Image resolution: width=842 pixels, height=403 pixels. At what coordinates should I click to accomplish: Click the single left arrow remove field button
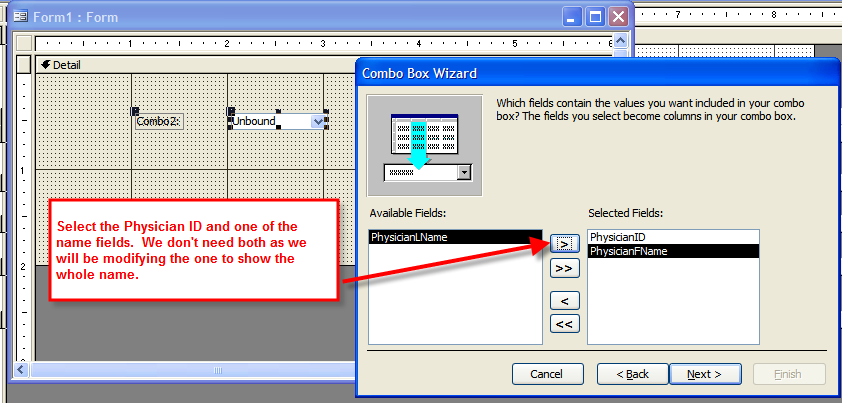click(564, 300)
